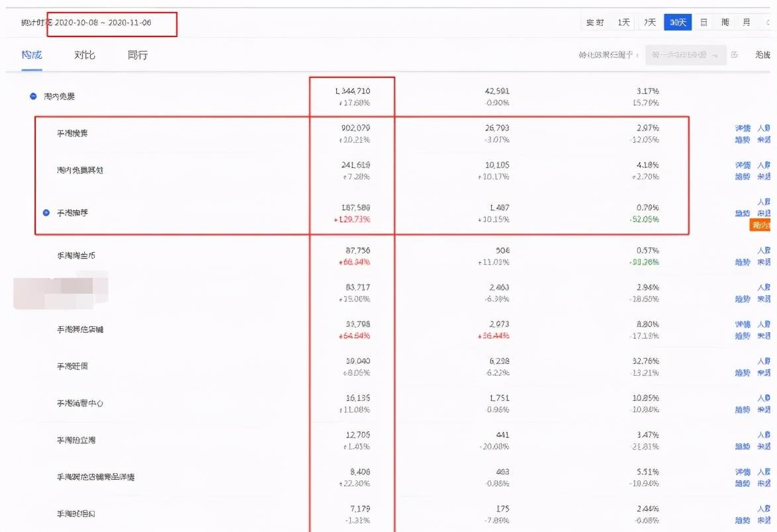The height and width of the screenshot is (532, 777).
Task: Open 趋势 link in 手淘旺信 row
Action: (x=743, y=373)
